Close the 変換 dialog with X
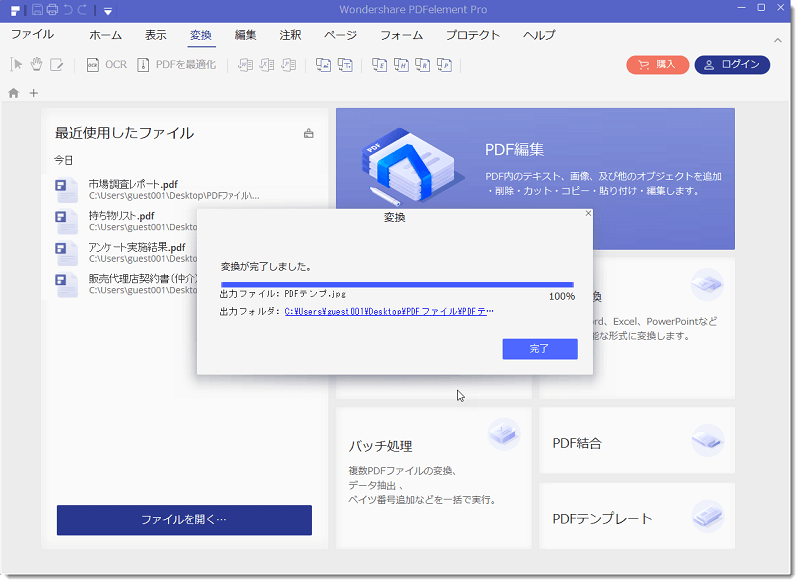This screenshot has height=584, width=800. point(588,213)
